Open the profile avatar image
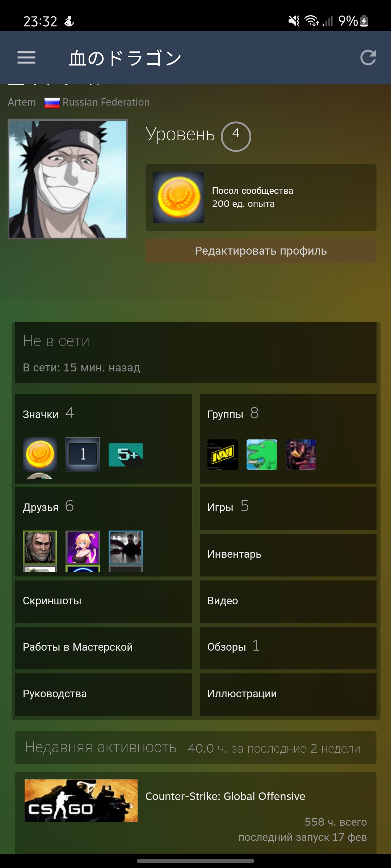Viewport: 391px width, 868px height. [68, 179]
